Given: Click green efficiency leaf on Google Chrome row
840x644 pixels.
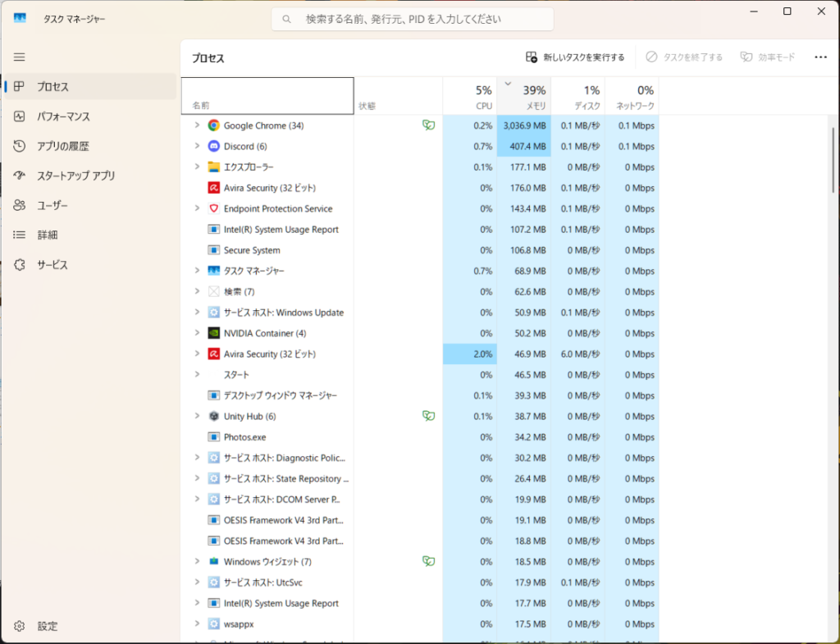Looking at the screenshot, I should [x=427, y=126].
